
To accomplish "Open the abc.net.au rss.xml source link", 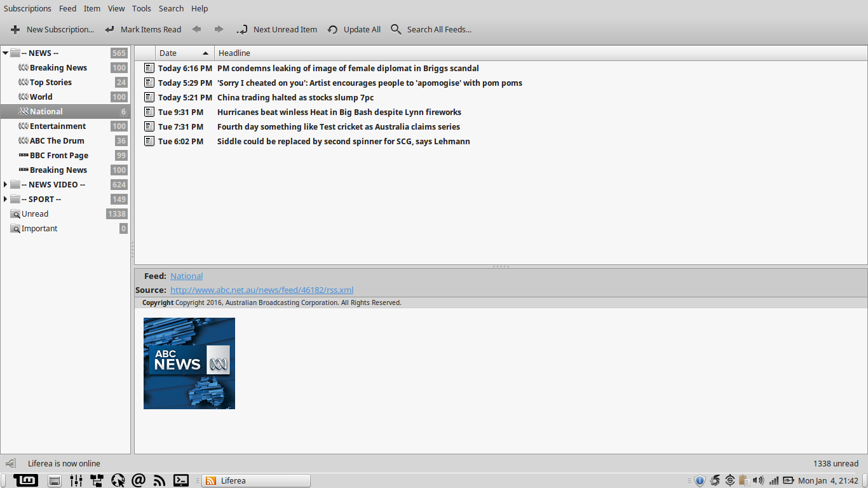I will pos(262,290).
